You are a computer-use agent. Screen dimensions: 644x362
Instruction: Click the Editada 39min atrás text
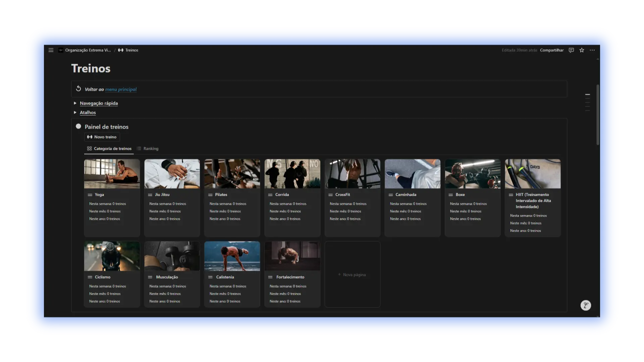coord(519,50)
